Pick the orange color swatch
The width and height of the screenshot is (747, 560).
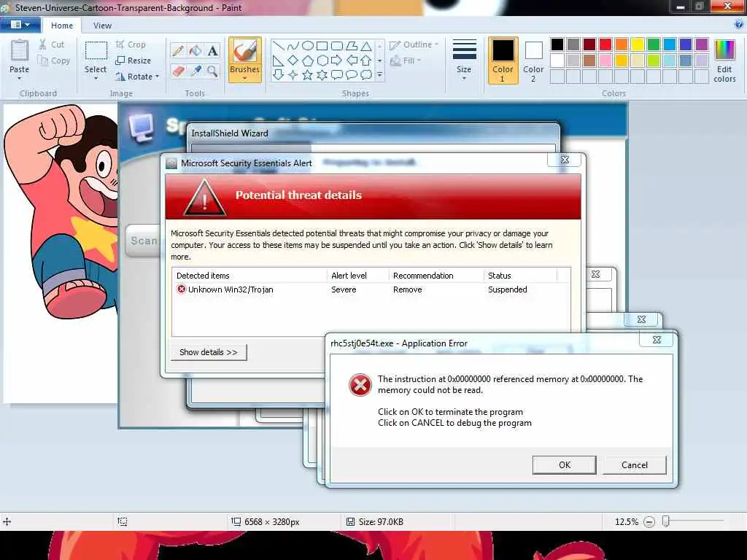coord(622,44)
